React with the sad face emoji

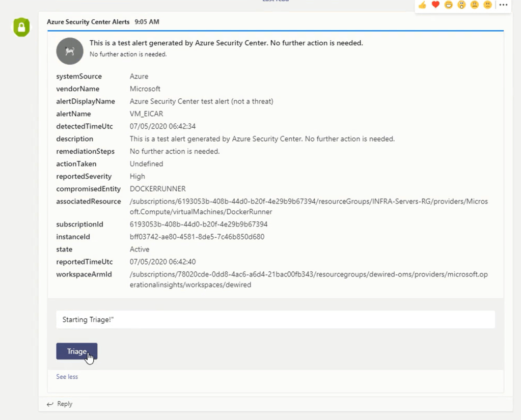coord(475,5)
